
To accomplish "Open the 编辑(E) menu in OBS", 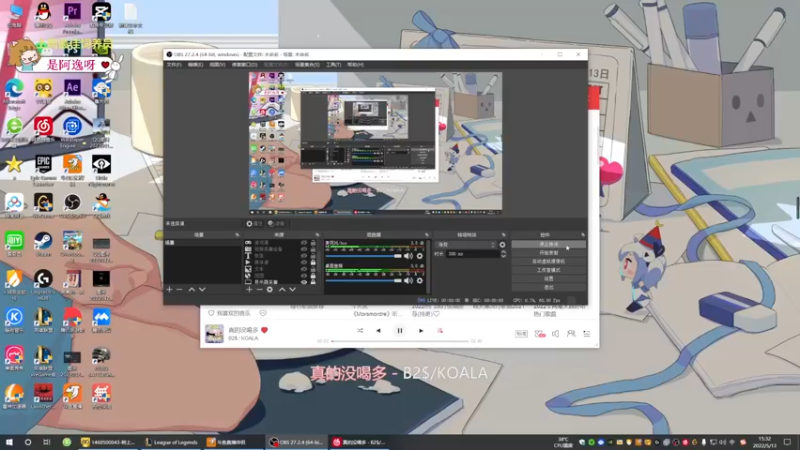I will point(195,65).
